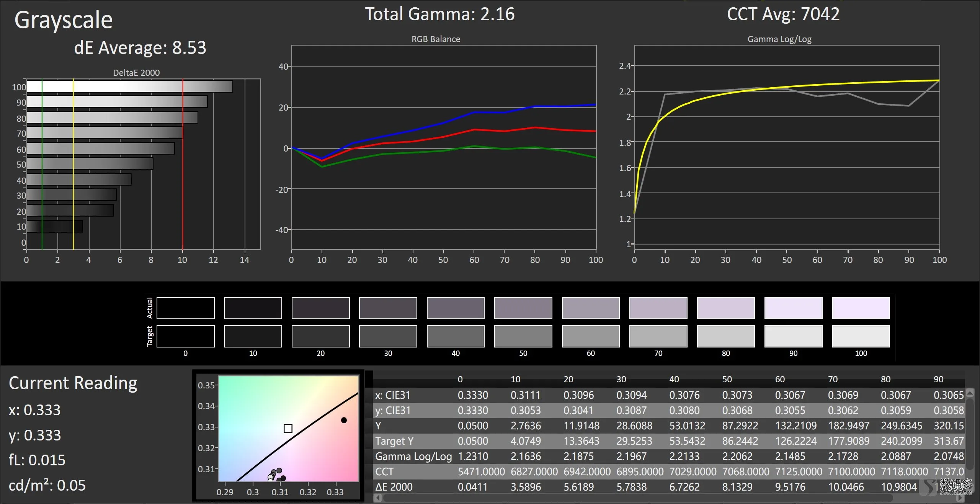The height and width of the screenshot is (504, 980).
Task: Click the column header 50 in data table
Action: (x=727, y=379)
